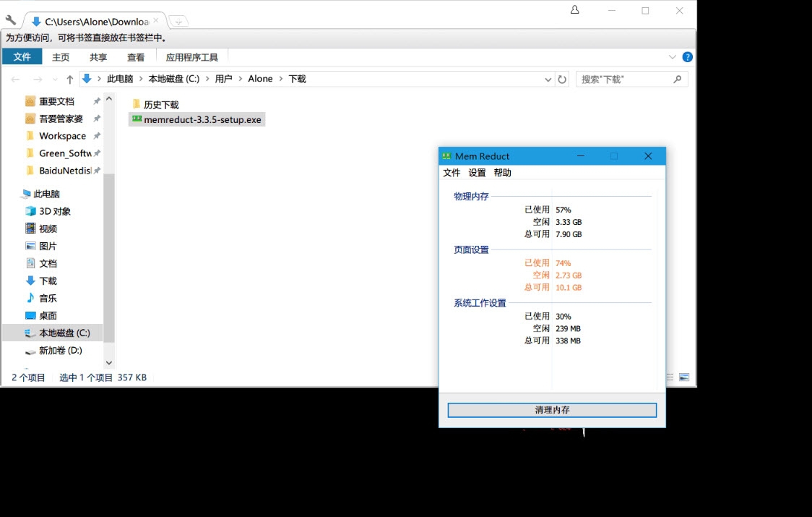Open the address bar history dropdown
The image size is (812, 517).
[548, 80]
